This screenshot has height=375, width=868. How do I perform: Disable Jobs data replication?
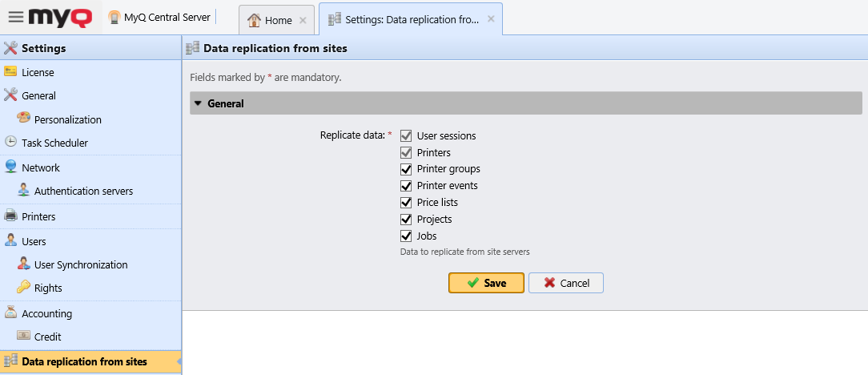[406, 236]
